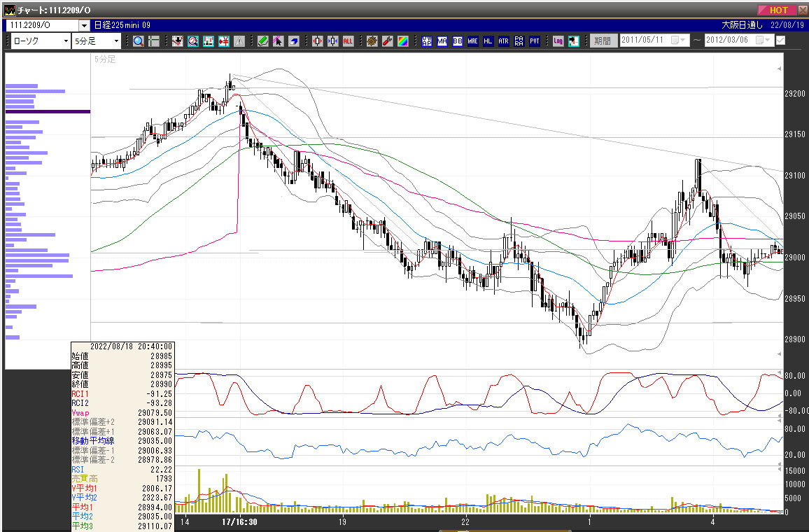Select the green pencil drawing tool
Viewport: 809px width, 532px height.
(263, 41)
